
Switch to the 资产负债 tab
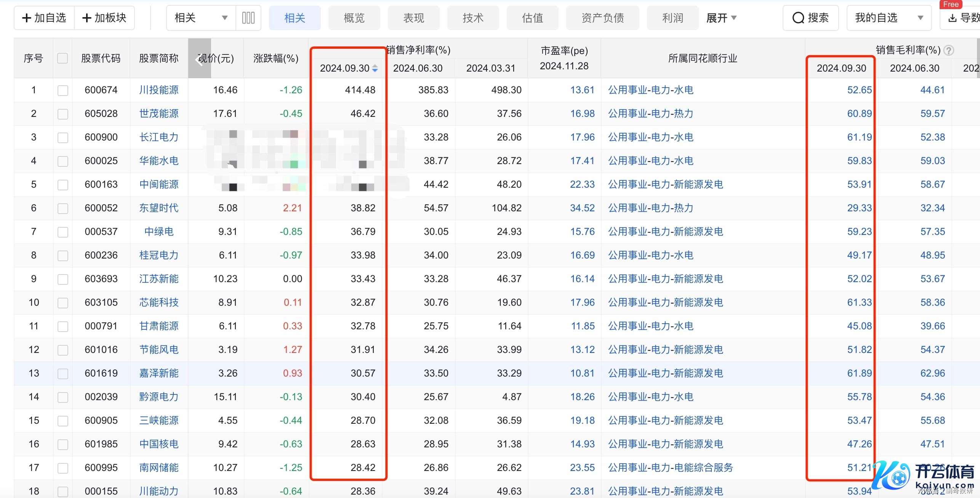tap(602, 18)
